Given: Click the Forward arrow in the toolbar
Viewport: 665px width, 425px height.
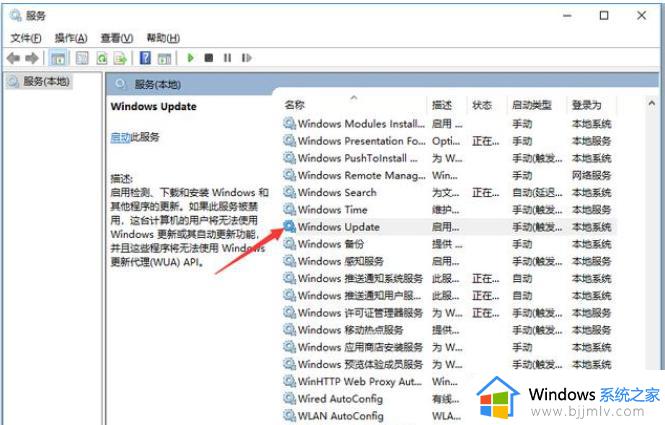Looking at the screenshot, I should [32, 58].
